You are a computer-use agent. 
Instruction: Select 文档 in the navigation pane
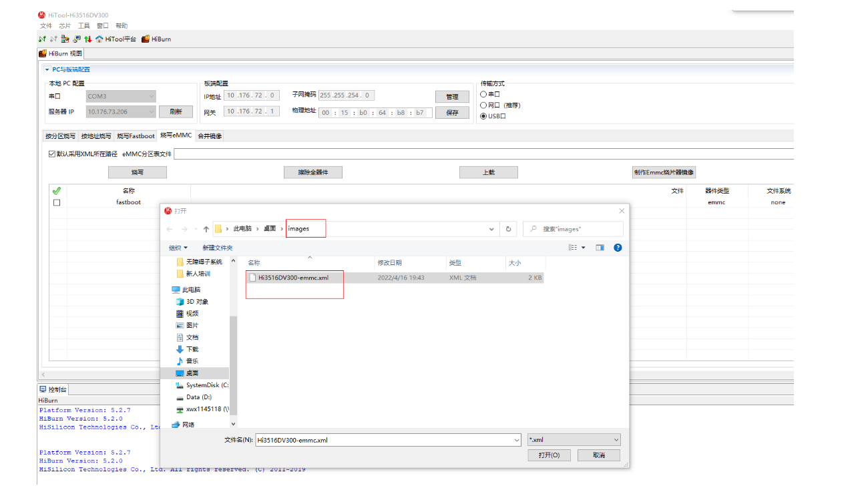[187, 338]
